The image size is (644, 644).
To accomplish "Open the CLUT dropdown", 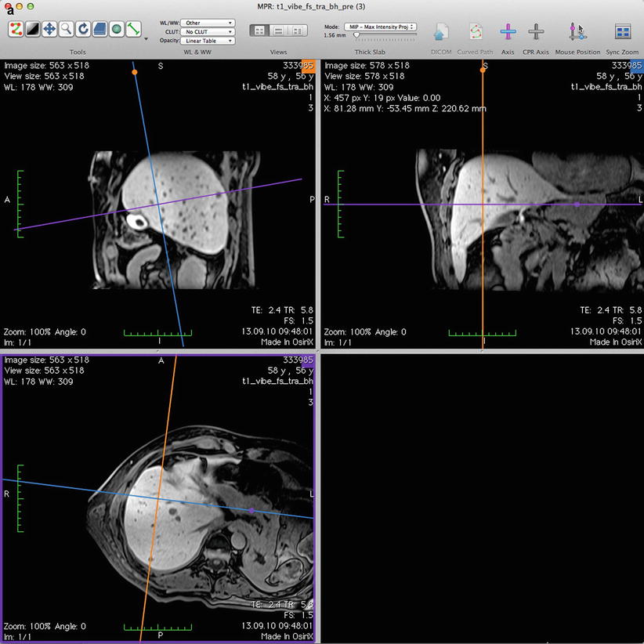I will click(208, 32).
